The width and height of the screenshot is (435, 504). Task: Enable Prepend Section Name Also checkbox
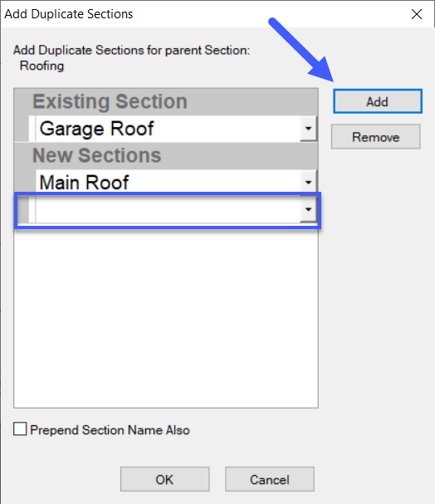point(20,429)
